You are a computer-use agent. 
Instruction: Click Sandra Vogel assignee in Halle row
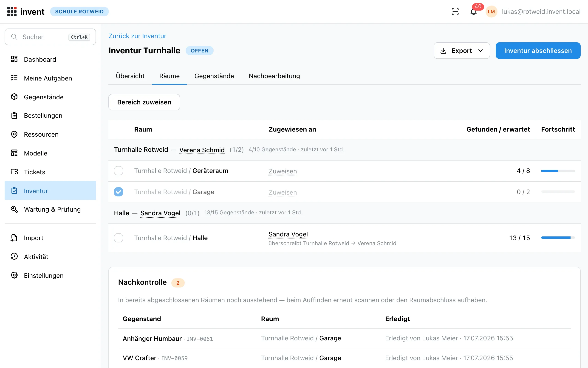(288, 234)
